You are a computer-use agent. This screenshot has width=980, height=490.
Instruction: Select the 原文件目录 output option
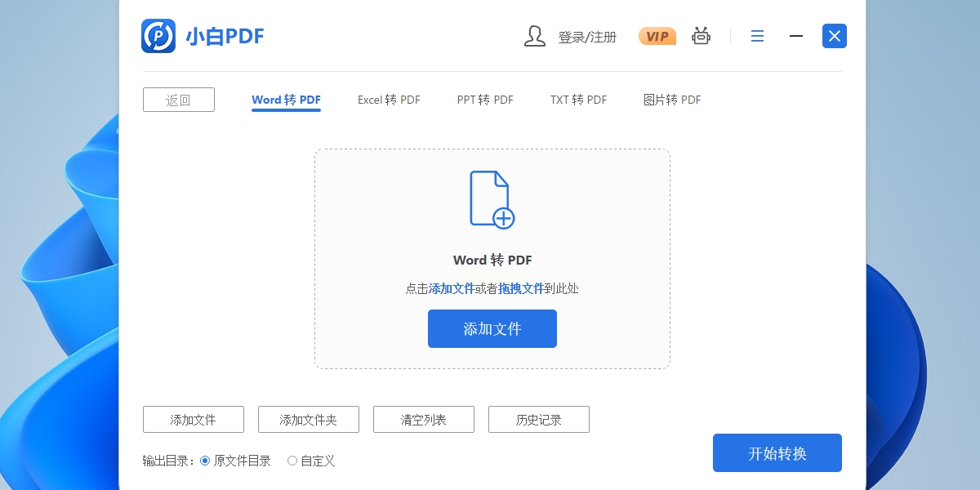tap(235, 461)
